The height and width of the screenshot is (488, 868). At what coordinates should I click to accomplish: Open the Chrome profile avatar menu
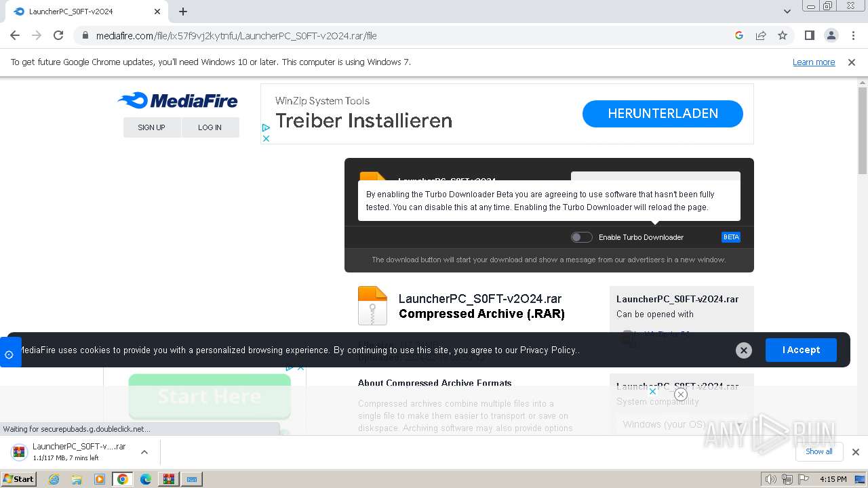[x=831, y=35]
